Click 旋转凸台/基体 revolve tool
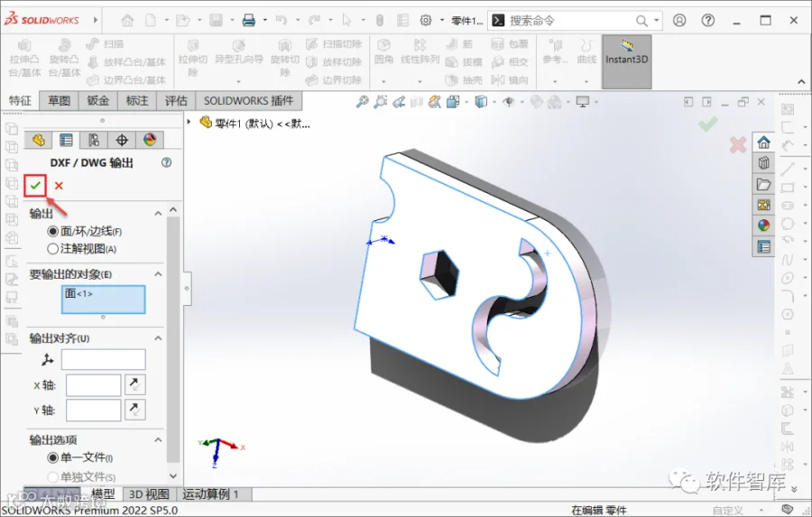 pos(64,58)
